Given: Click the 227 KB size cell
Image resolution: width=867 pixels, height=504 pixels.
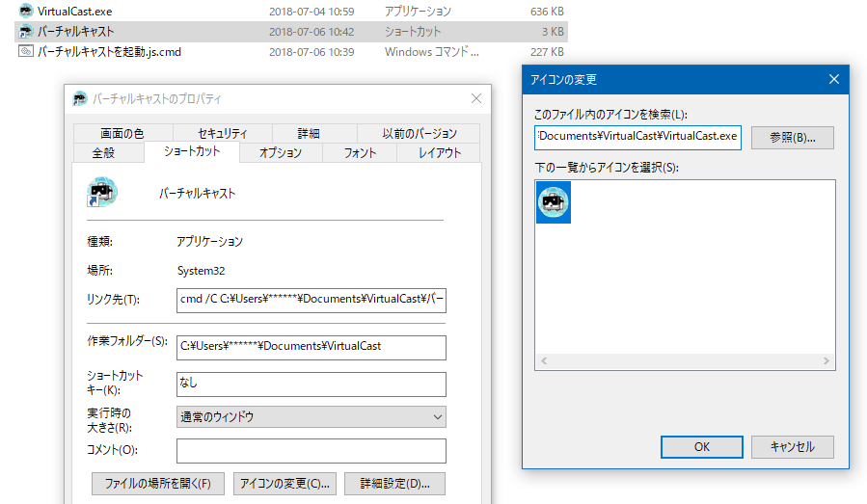Looking at the screenshot, I should pos(548,52).
